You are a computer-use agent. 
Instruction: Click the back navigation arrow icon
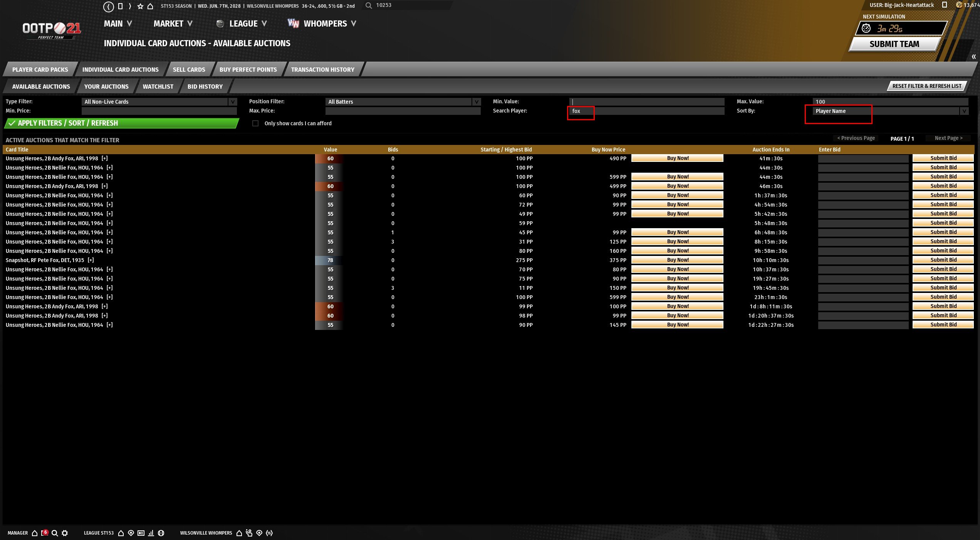tap(108, 7)
